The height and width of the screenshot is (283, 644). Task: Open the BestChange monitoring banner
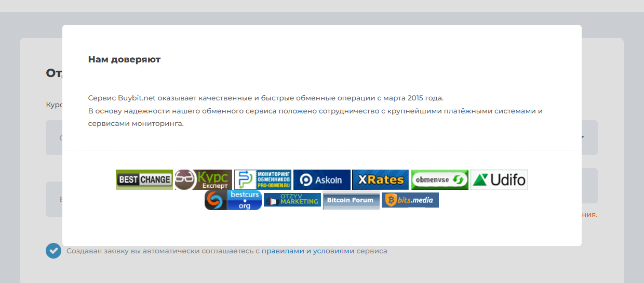coord(144,179)
